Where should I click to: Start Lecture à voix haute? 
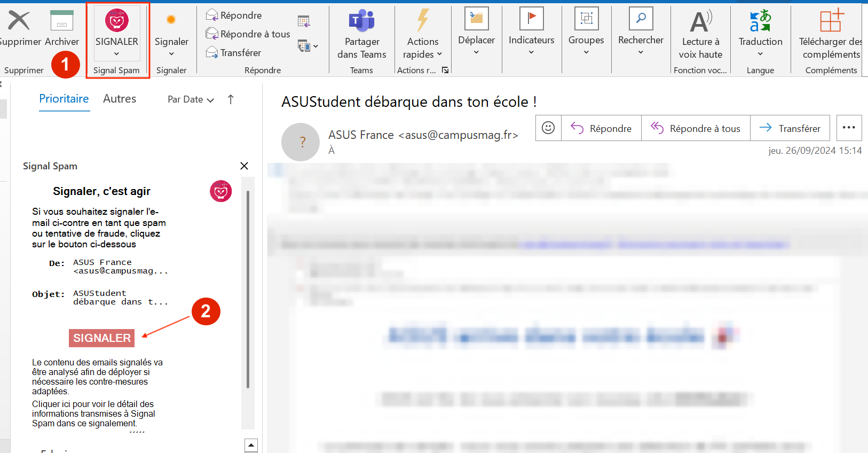coord(700,34)
